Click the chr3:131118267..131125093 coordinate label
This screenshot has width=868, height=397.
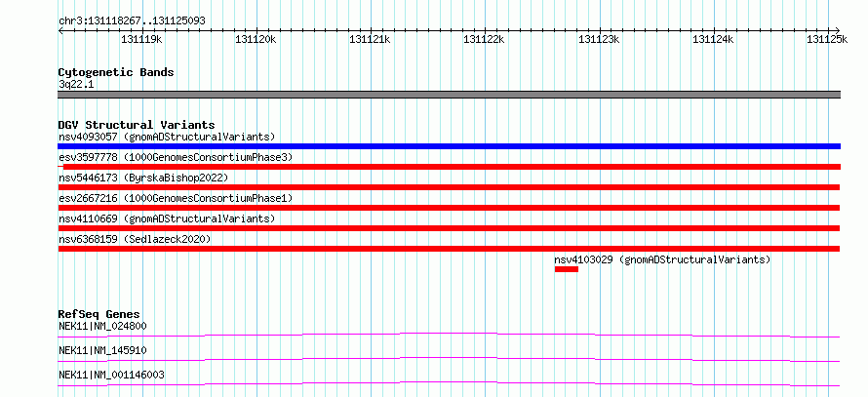pos(132,21)
